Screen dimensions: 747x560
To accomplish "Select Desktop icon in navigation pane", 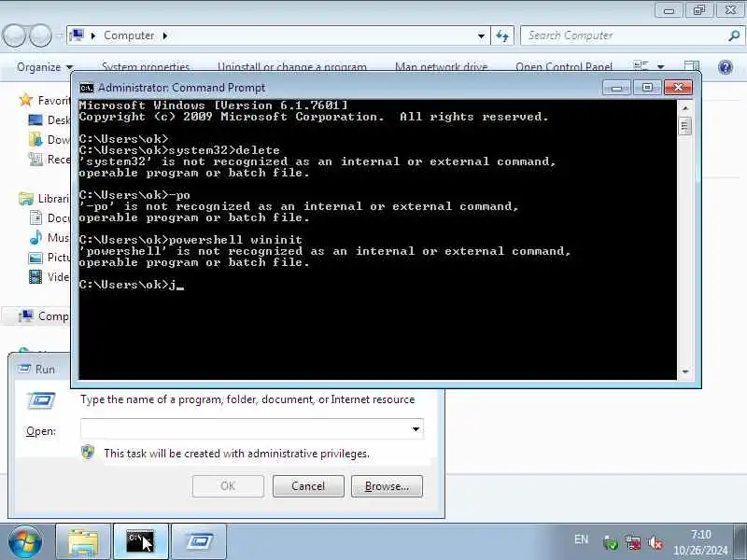I will 35,120.
